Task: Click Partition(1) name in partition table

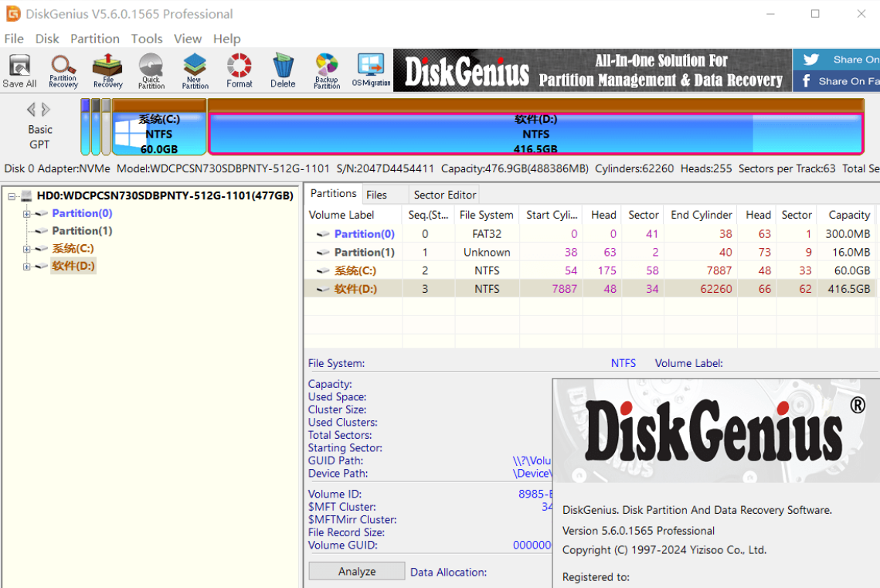Action: [364, 253]
